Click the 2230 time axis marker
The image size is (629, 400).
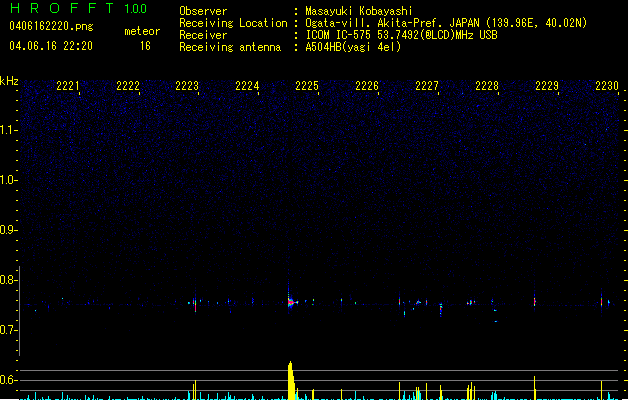coord(607,86)
